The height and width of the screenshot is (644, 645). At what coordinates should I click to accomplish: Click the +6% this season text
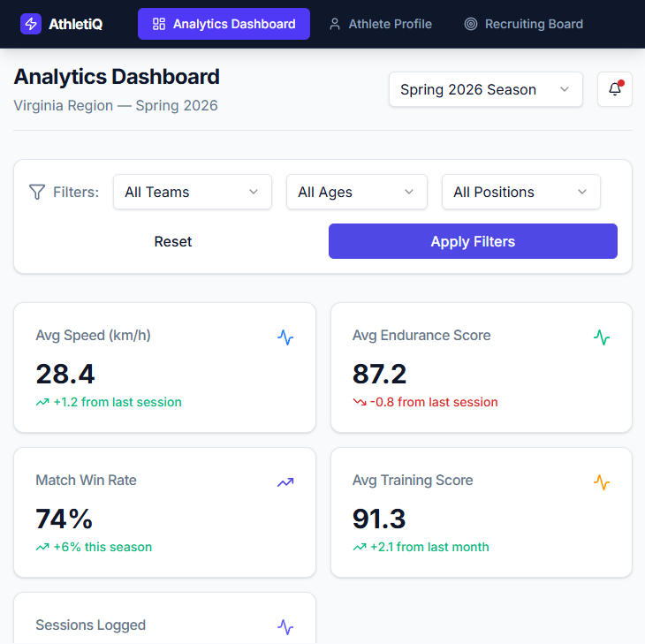pyautogui.click(x=102, y=547)
